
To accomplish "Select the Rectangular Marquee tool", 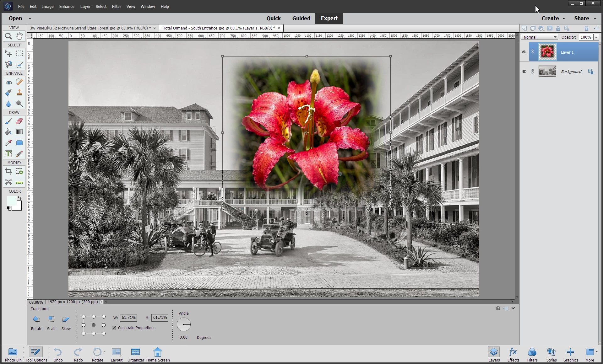I will tap(19, 54).
